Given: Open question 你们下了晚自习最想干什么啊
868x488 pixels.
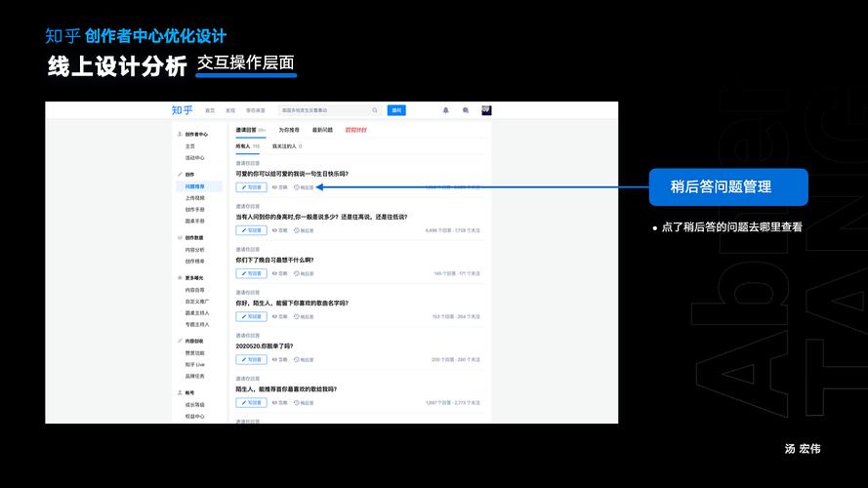Looking at the screenshot, I should [274, 260].
